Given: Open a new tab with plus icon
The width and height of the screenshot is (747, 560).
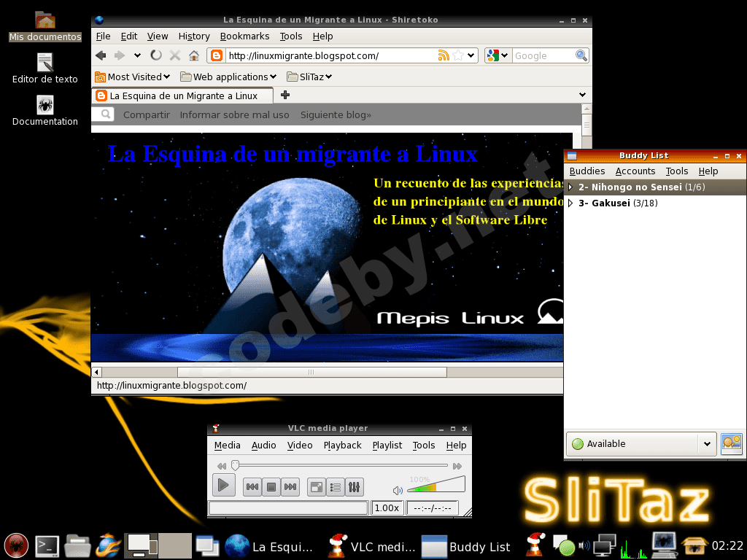Looking at the screenshot, I should [x=285, y=95].
